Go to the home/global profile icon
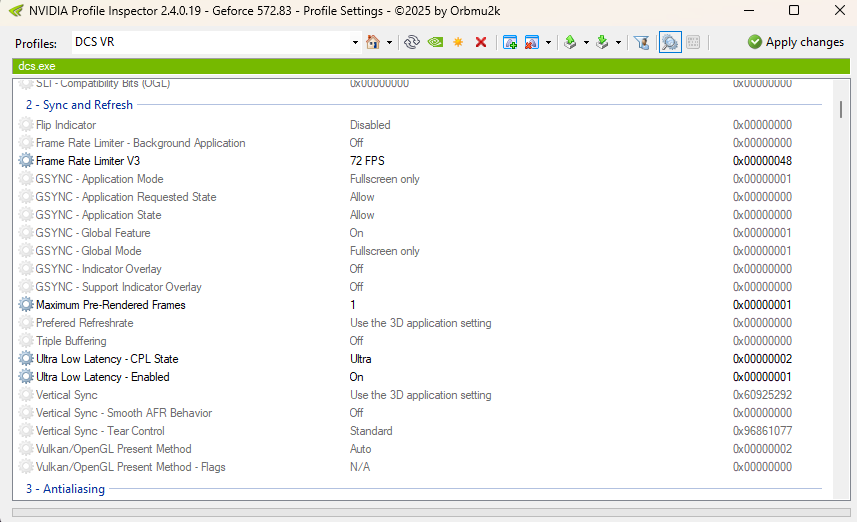The width and height of the screenshot is (857, 522). coord(373,42)
